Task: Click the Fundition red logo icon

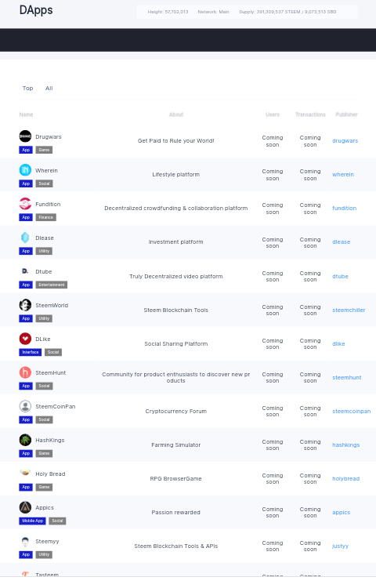Action: 25,204
